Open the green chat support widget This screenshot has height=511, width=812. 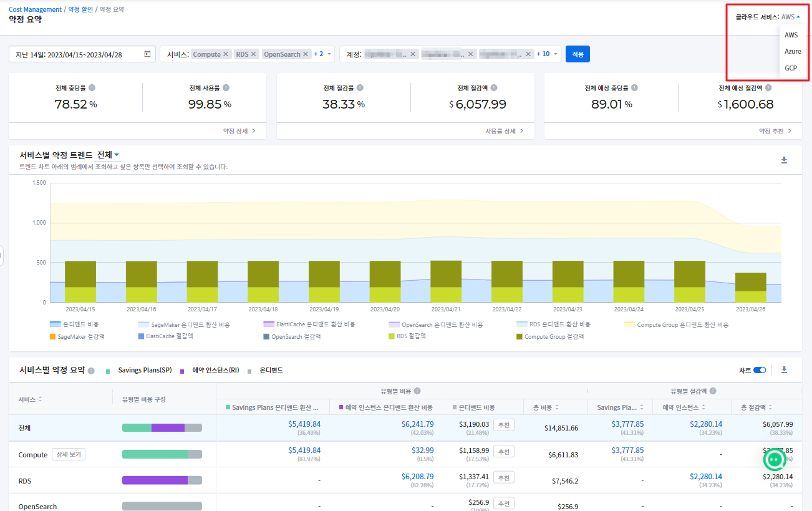[775, 459]
